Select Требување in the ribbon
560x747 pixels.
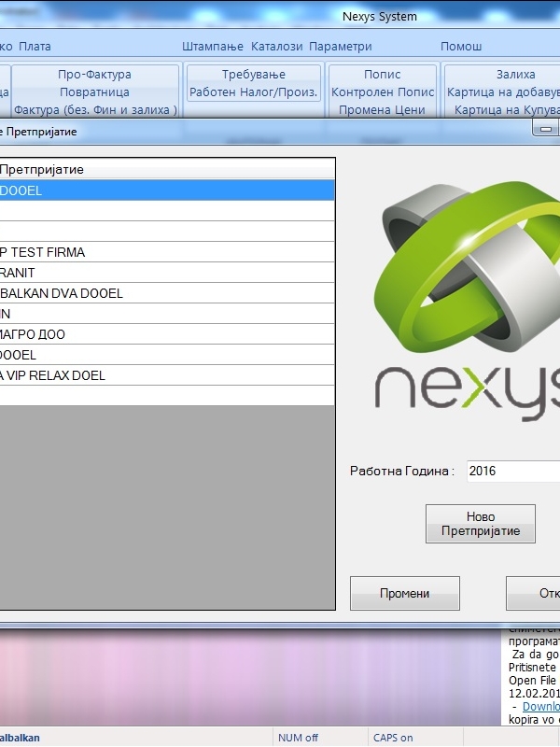click(253, 75)
